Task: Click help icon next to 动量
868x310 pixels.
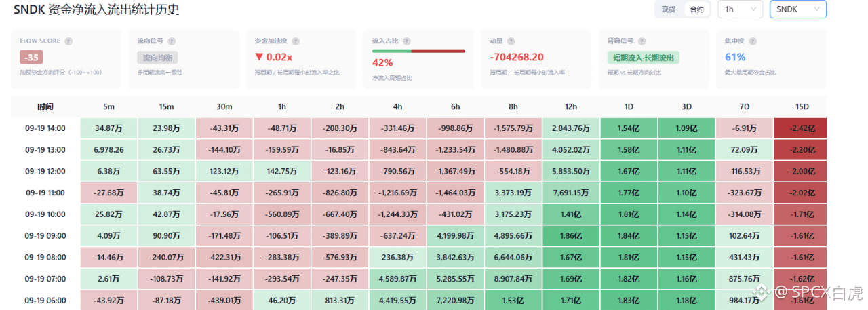Action: pos(511,41)
